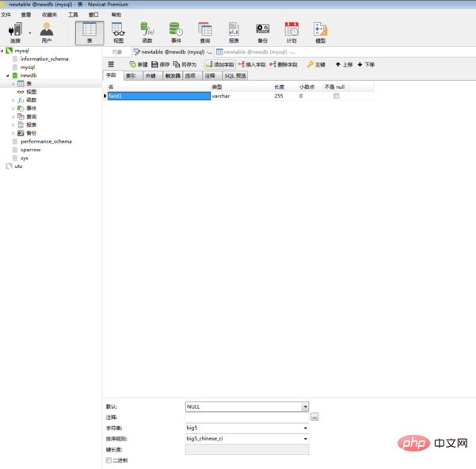Open the Report (报表) toolbar icon
The height and width of the screenshot is (469, 476).
coord(234,32)
